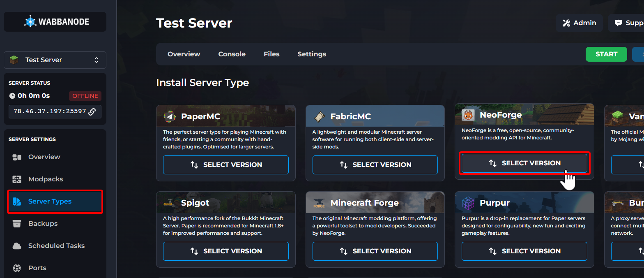Click the Purpur card title

tap(495, 203)
